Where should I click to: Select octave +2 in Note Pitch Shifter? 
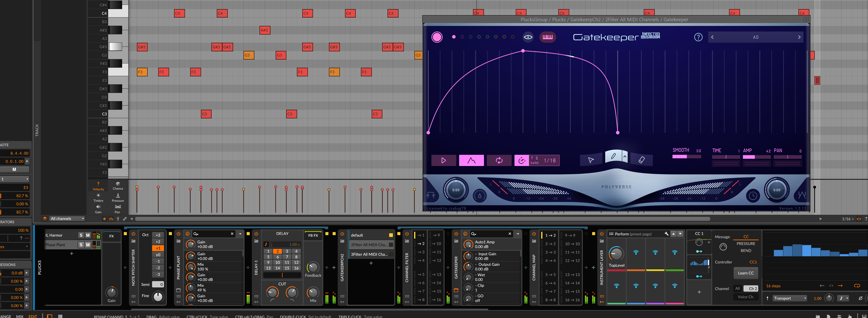coord(158,241)
